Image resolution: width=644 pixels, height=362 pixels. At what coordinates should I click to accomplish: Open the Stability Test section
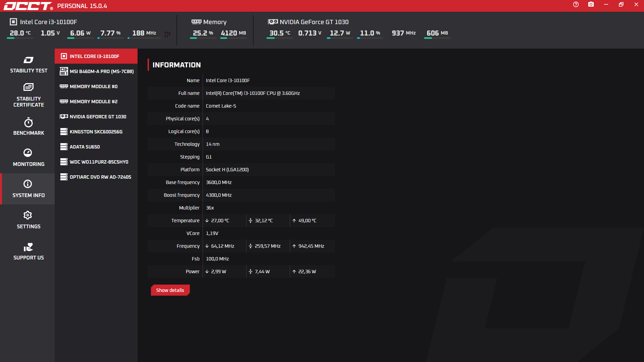pos(29,65)
